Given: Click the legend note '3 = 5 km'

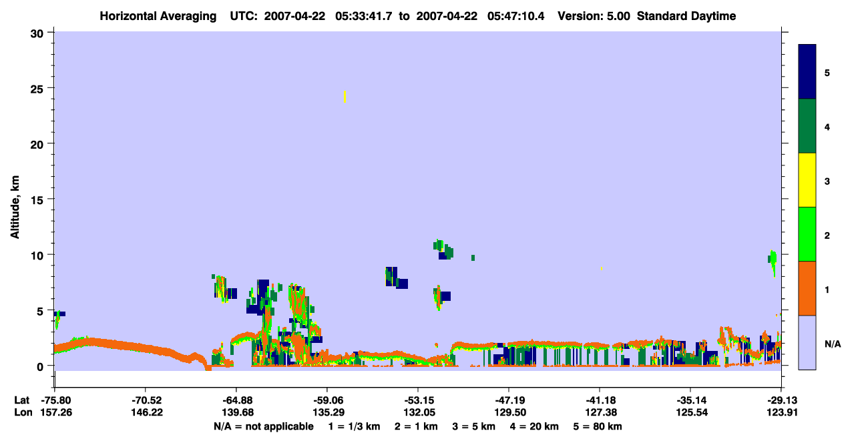Looking at the screenshot, I should pyautogui.click(x=474, y=426).
